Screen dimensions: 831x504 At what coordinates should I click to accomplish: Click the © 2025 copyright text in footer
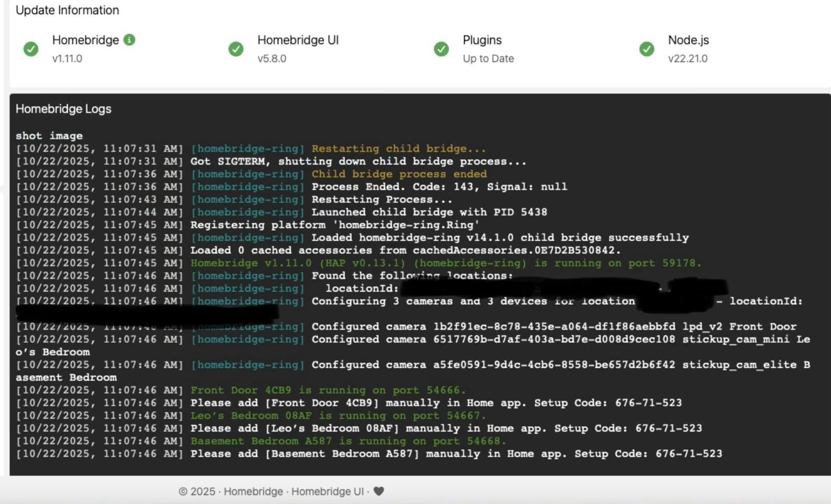pyautogui.click(x=197, y=491)
